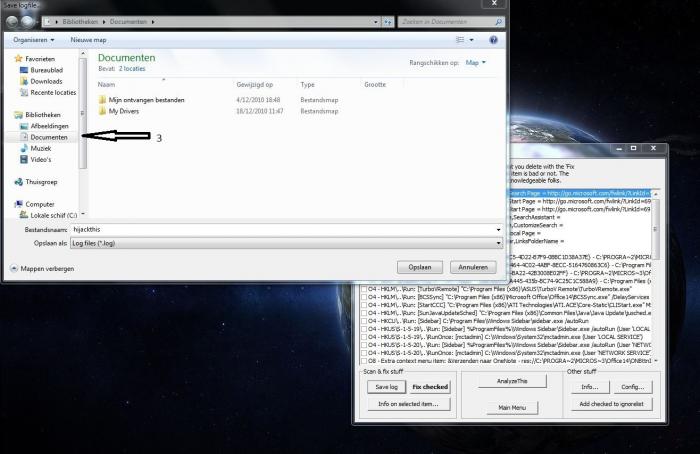Check the StartCCC O4 entry checkbox
Screen dimensions: 700x454
click(364, 305)
